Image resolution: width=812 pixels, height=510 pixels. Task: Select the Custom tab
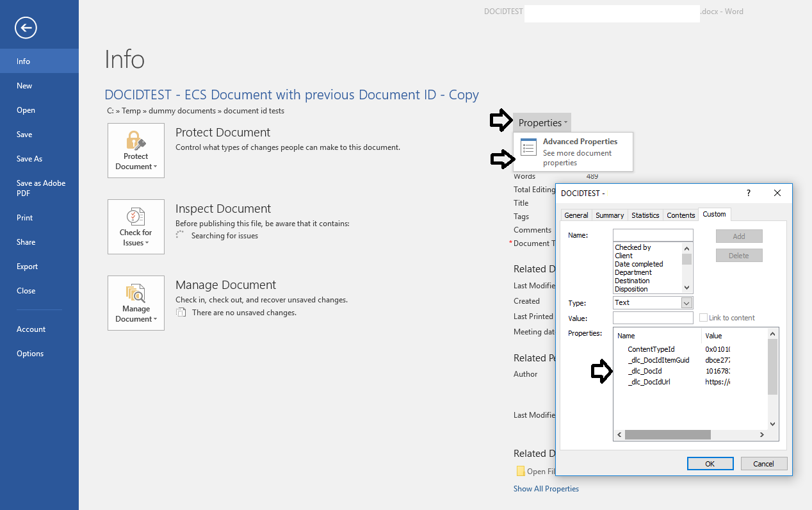click(715, 214)
